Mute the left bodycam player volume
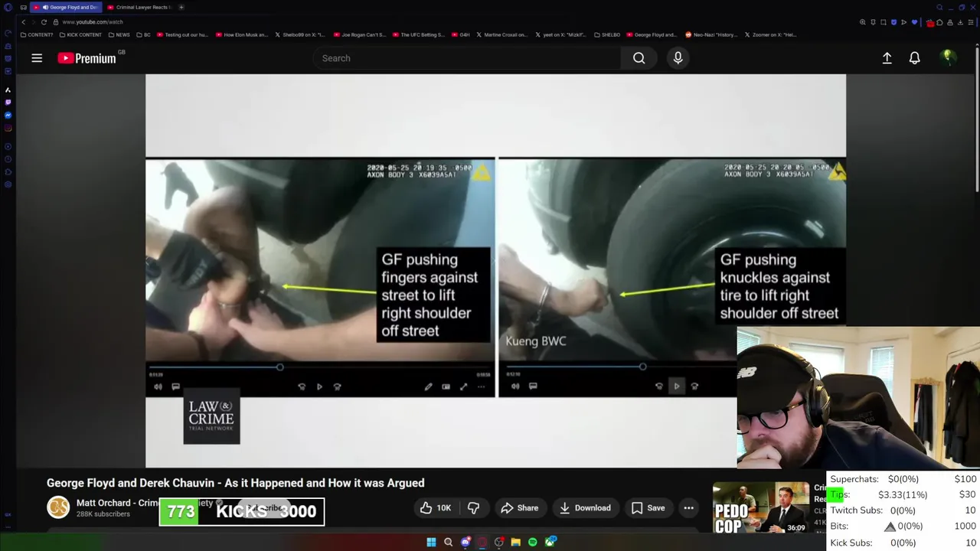The height and width of the screenshot is (551, 980). pos(158,386)
